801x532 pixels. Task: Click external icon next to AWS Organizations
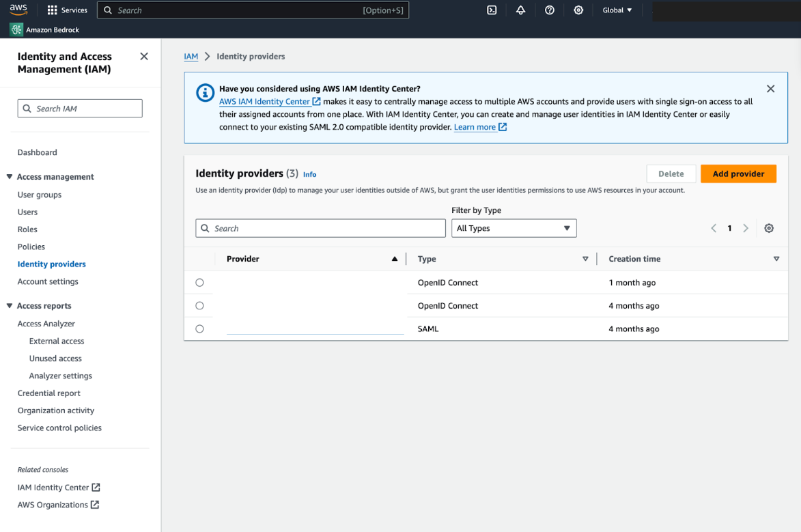tap(95, 505)
